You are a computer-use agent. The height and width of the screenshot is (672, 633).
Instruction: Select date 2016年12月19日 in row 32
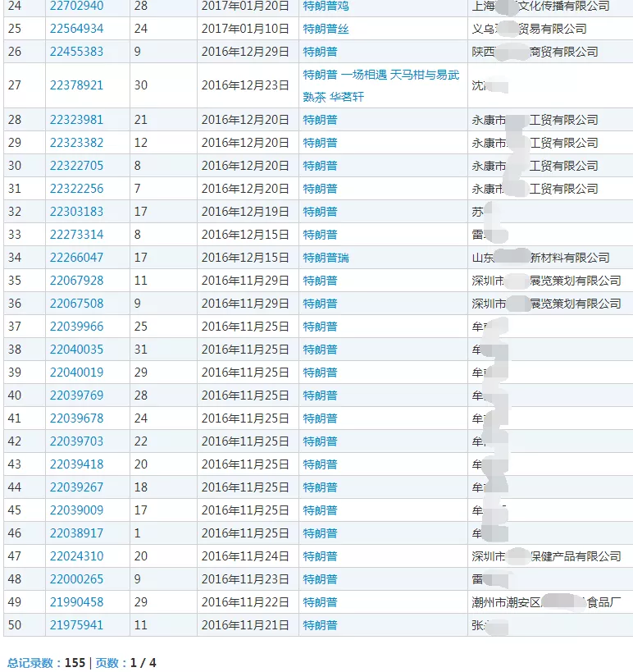click(245, 212)
